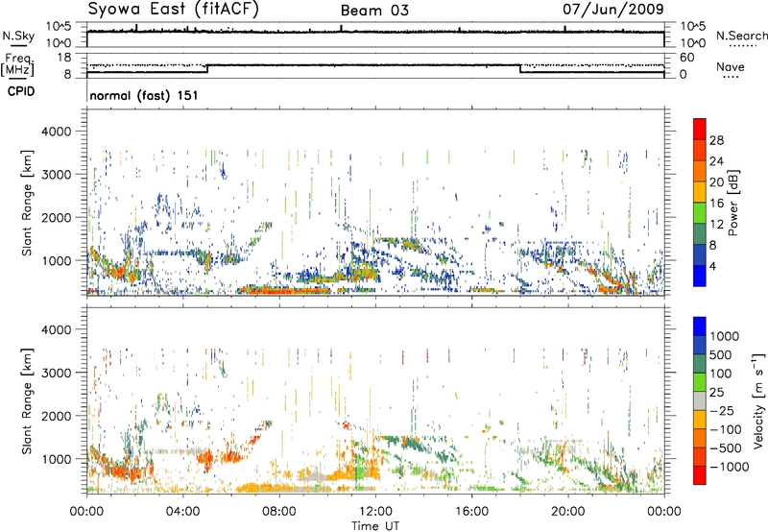This screenshot has height=532, width=768.
Task: Select the 'Beam 03' label
Action: (374, 11)
